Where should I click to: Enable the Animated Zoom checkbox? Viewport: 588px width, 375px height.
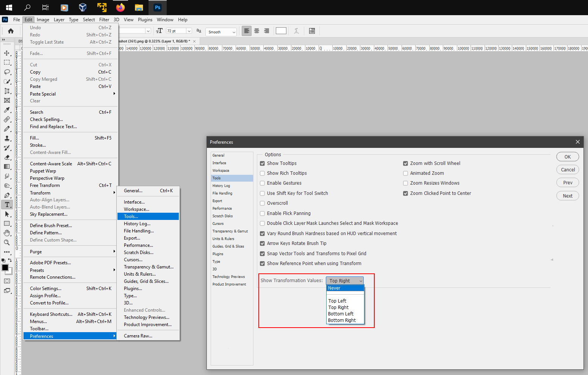click(x=405, y=173)
